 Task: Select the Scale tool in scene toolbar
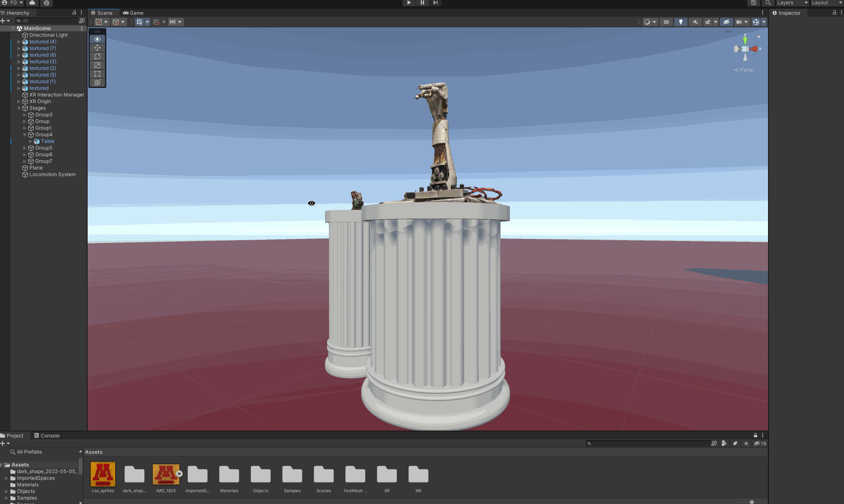point(97,65)
